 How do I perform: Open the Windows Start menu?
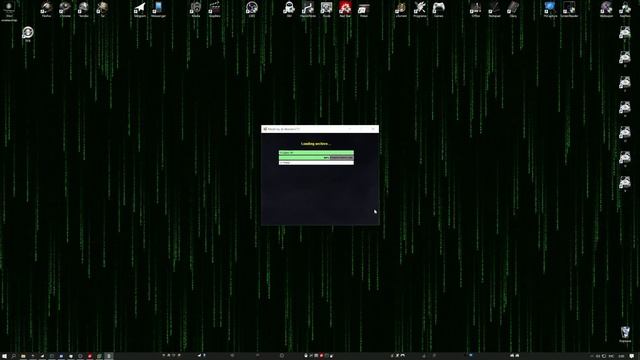[4, 356]
